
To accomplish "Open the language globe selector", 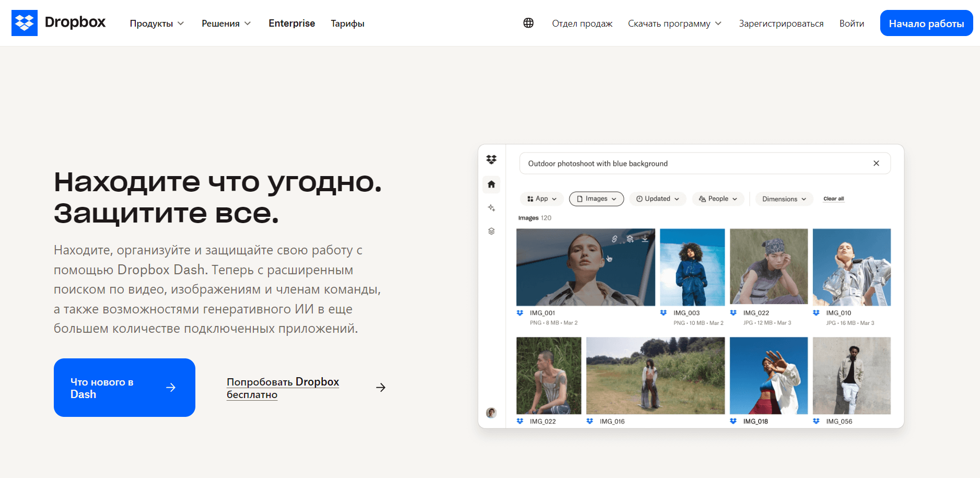I will click(x=529, y=23).
